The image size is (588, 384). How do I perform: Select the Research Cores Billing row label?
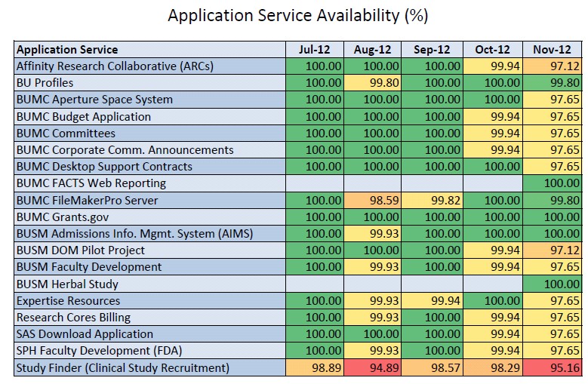coord(150,318)
